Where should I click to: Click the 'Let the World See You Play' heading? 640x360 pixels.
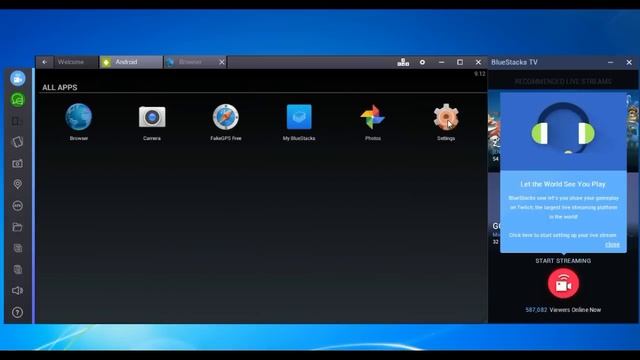(x=563, y=184)
